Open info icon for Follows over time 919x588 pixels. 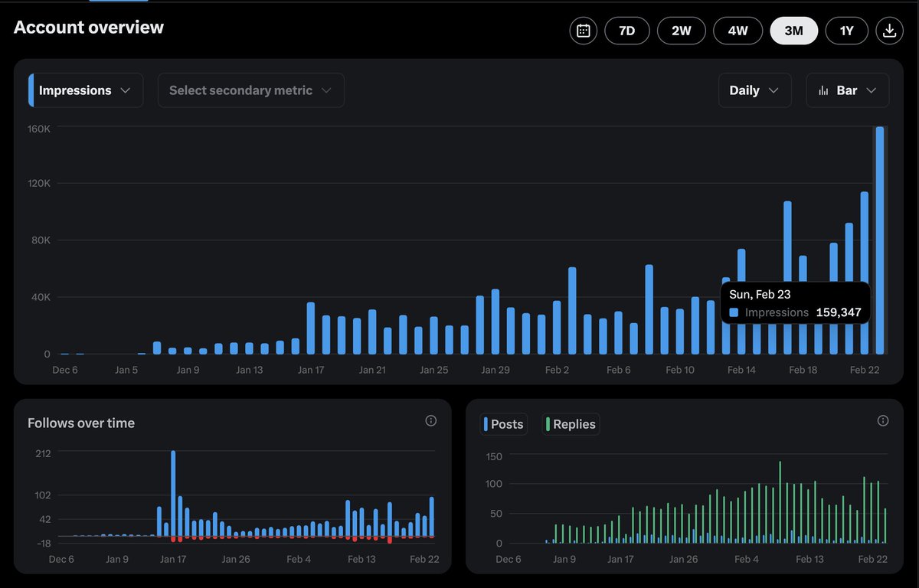click(430, 421)
